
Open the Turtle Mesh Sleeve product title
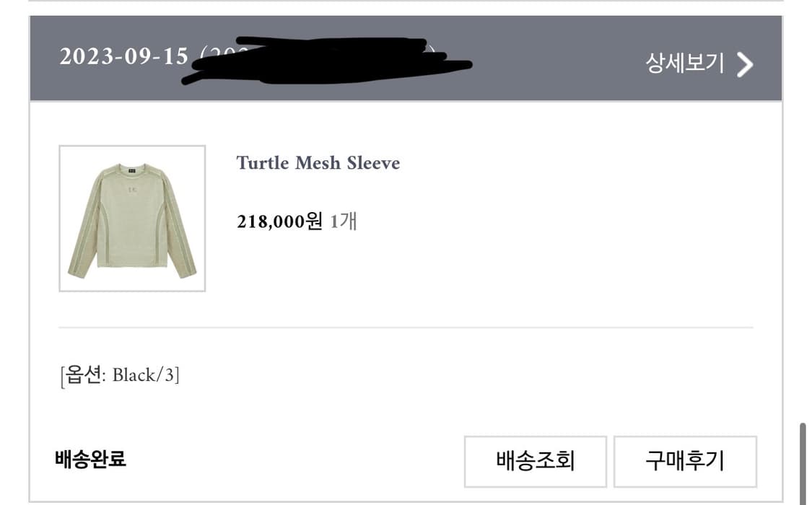(318, 163)
